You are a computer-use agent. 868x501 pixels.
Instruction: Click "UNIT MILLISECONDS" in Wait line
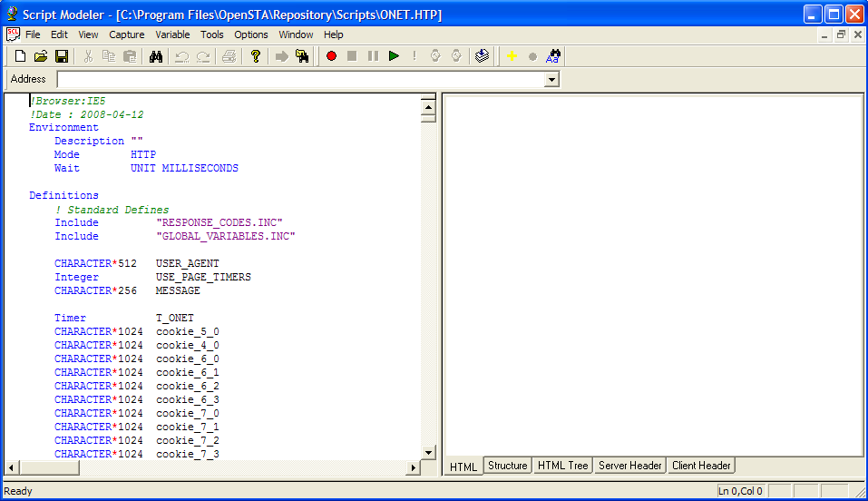(x=184, y=168)
